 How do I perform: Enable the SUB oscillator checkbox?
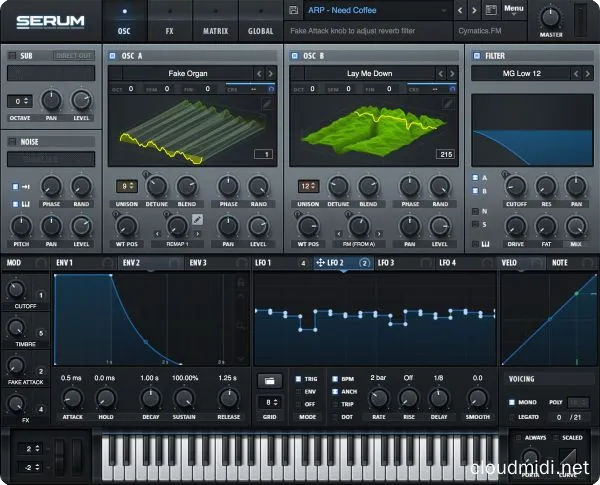point(12,55)
